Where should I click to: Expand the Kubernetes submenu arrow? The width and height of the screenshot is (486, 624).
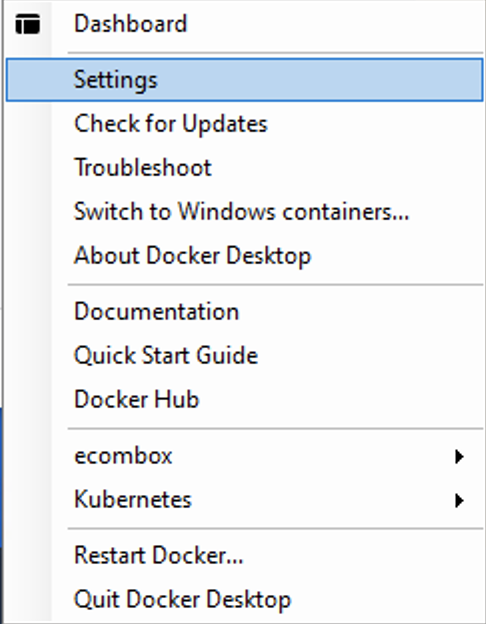tap(459, 500)
